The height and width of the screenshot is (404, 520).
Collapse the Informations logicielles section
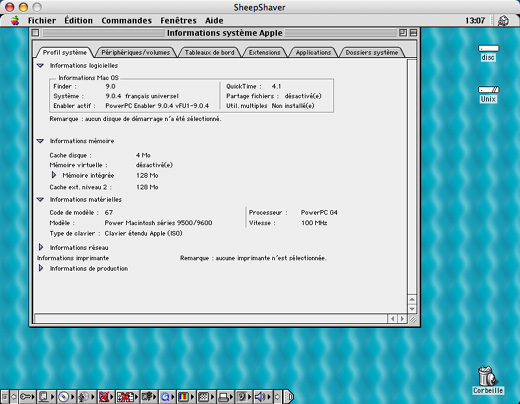(x=40, y=66)
